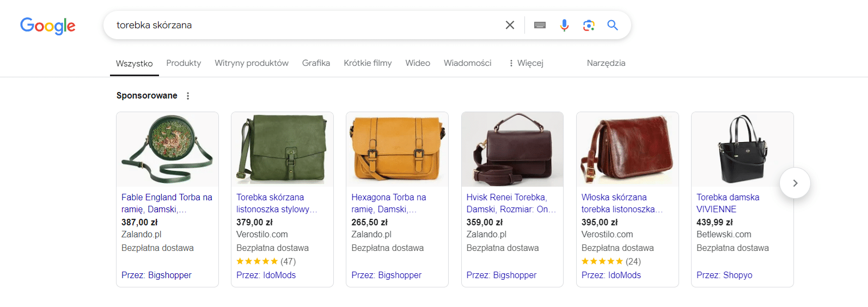Open the black VIVIENNE tote bag image
This screenshot has height=307, width=868.
coord(742,149)
